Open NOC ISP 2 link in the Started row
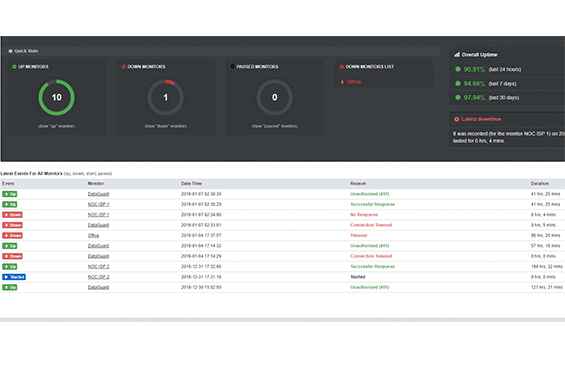The height and width of the screenshot is (370, 565). 98,277
